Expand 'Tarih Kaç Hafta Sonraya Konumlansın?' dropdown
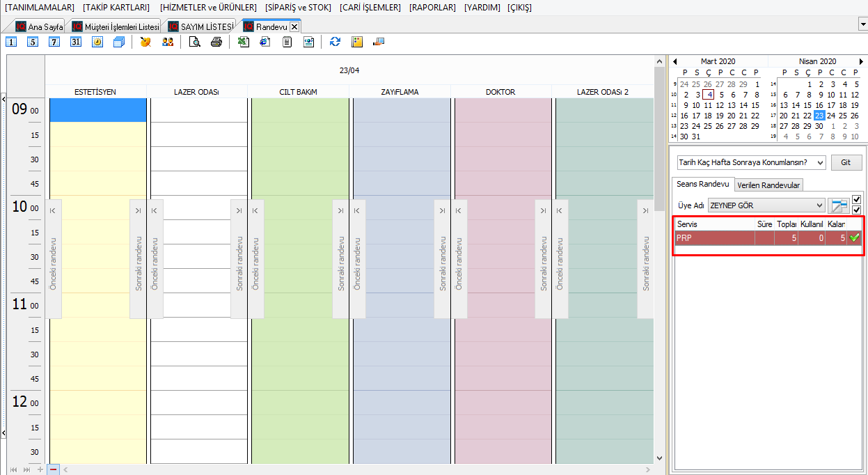Image resolution: width=868 pixels, height=475 pixels. 819,162
